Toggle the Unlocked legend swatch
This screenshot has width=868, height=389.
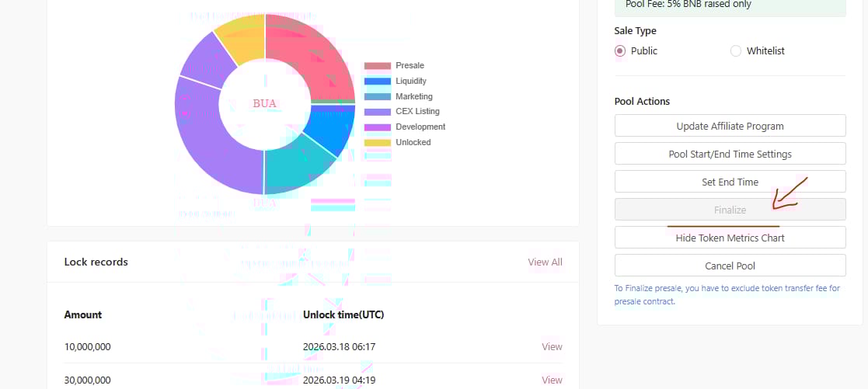coord(378,143)
